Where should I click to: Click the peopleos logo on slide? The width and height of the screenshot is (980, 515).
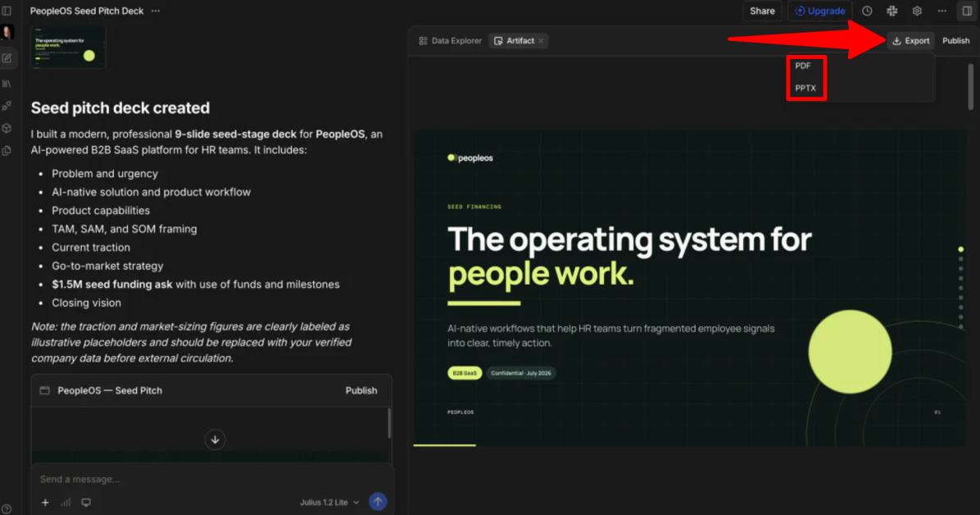(470, 158)
